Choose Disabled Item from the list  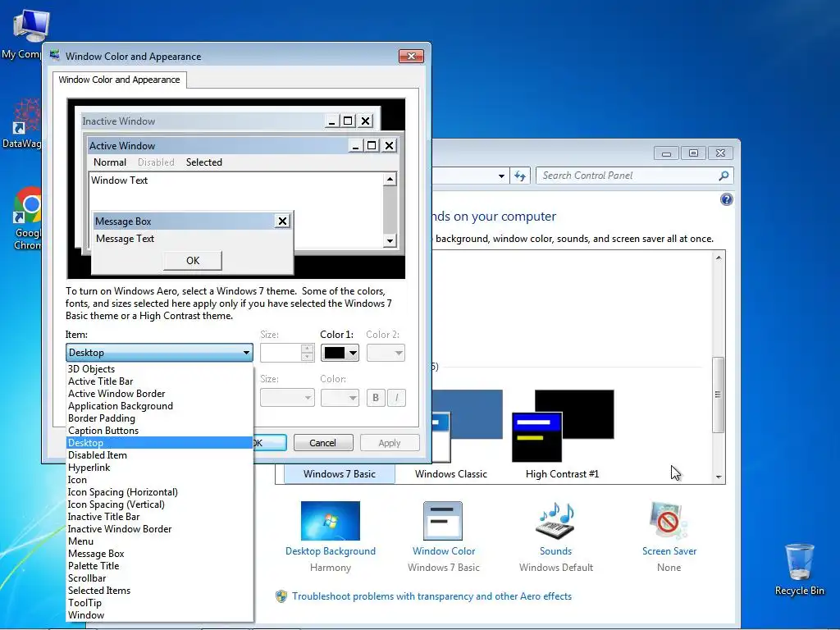[x=159, y=454]
